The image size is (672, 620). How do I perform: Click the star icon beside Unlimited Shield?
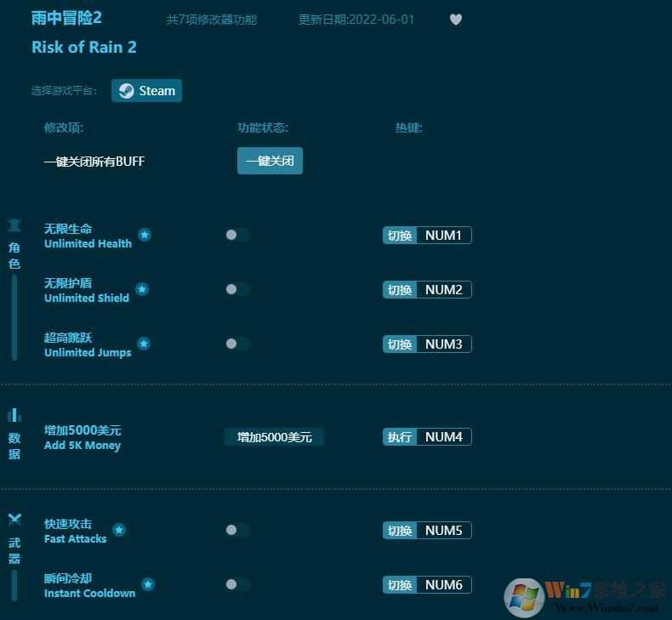(142, 289)
